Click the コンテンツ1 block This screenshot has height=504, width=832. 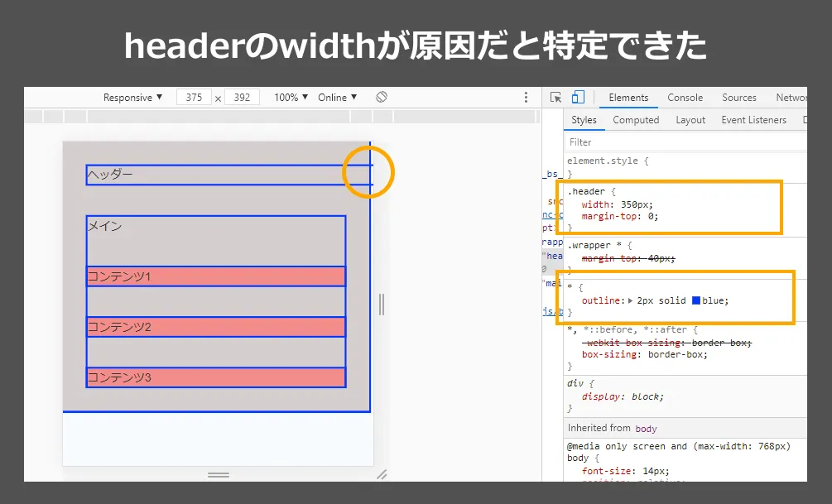coord(216,276)
